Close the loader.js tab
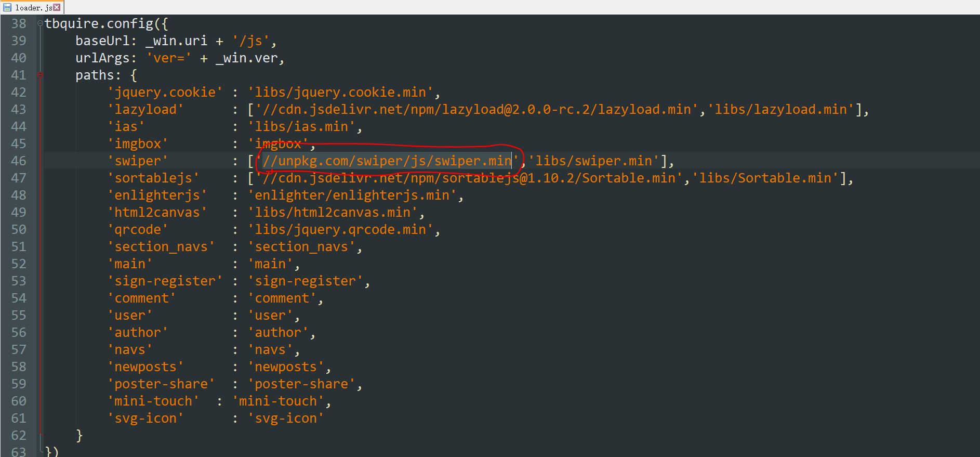The image size is (980, 457). [x=57, y=7]
